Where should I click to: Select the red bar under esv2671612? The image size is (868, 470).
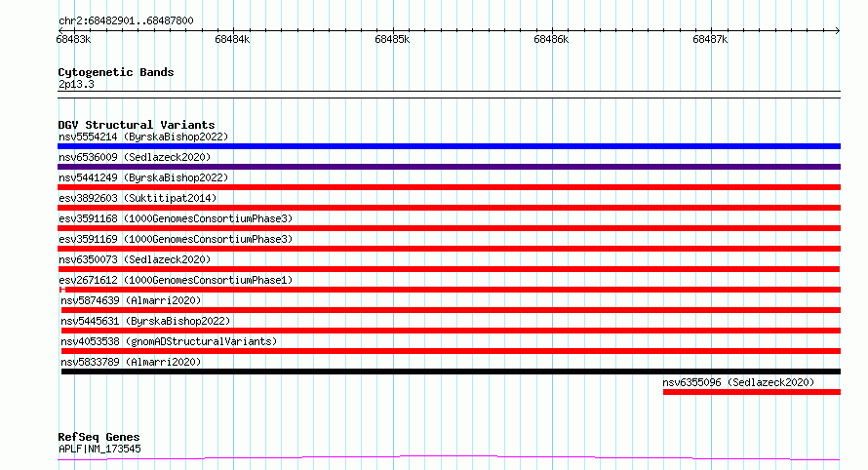[x=450, y=290]
